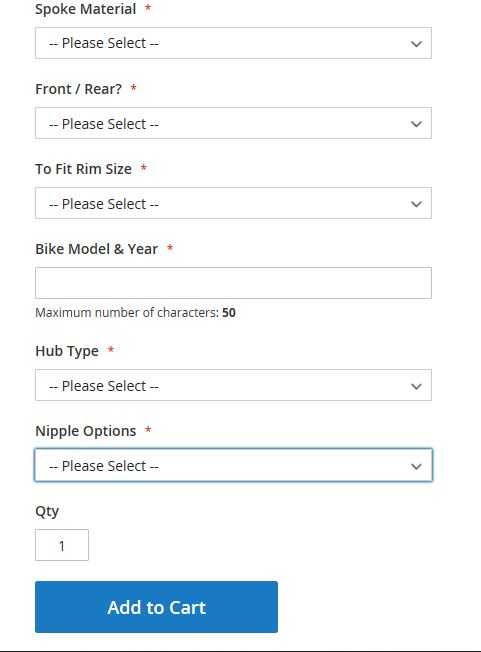Screen dimensions: 481x652
Task: Click the chevron arrow in Hub Type dropdown
Action: pos(416,386)
